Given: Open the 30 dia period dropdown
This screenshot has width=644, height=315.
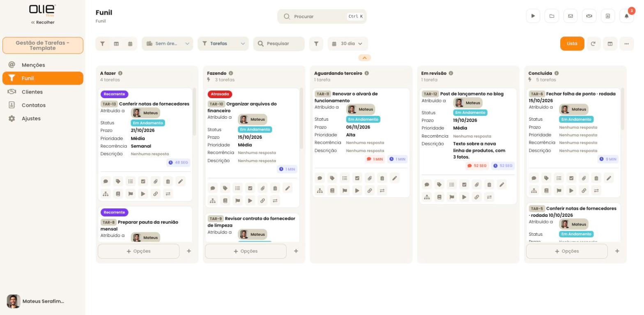Looking at the screenshot, I should click(348, 44).
